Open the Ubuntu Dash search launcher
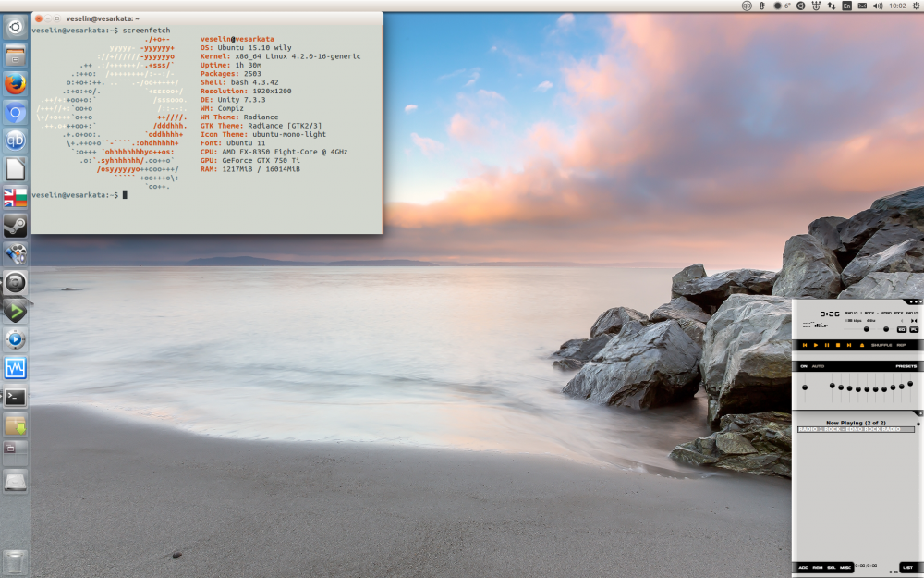 [x=16, y=28]
